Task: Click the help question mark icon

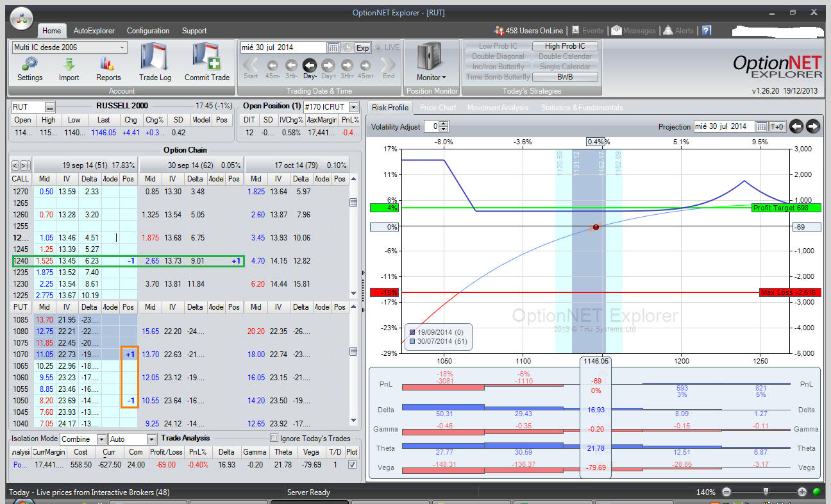Action: point(706,30)
